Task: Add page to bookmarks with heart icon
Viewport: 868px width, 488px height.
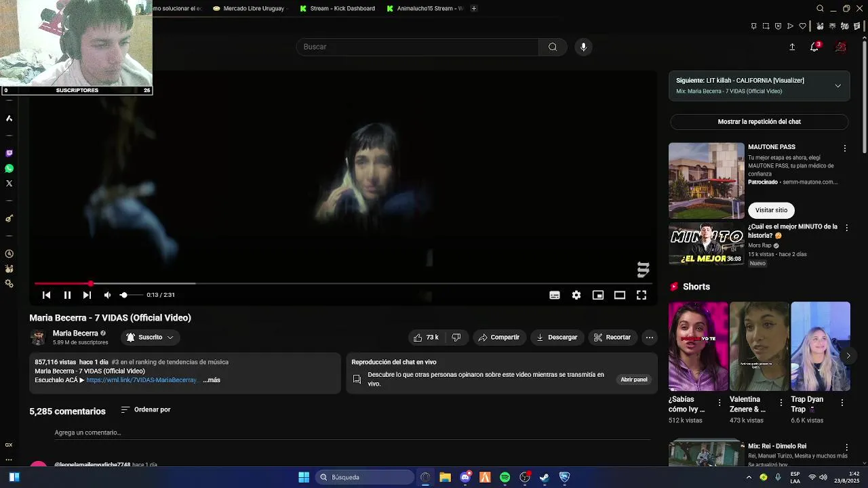Action: click(x=803, y=26)
